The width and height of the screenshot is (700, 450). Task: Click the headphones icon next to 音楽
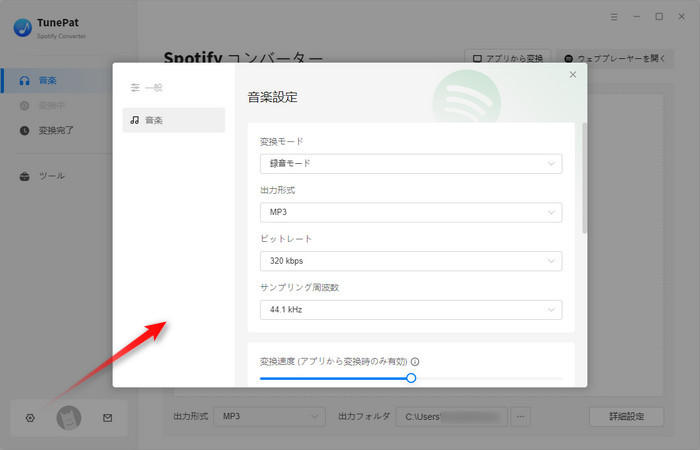(x=25, y=80)
